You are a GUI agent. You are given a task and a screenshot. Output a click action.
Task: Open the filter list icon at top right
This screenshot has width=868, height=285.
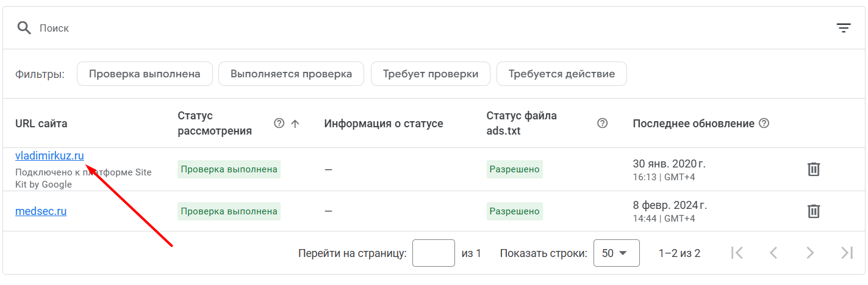[x=844, y=28]
